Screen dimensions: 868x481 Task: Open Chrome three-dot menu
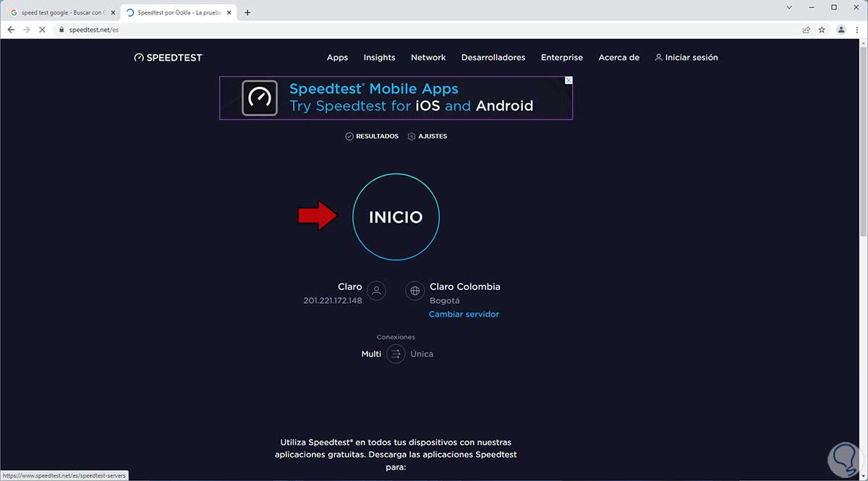tap(857, 30)
